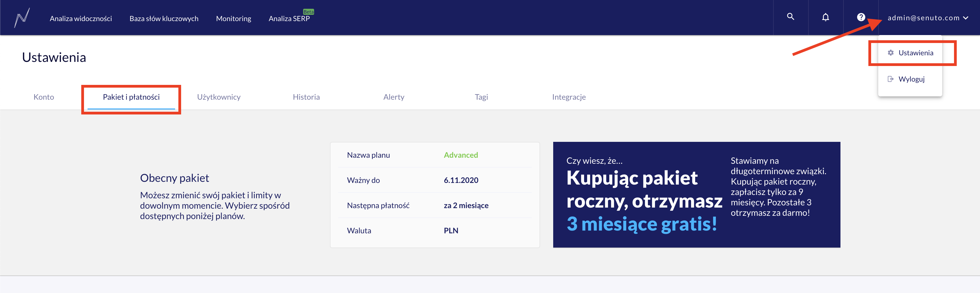Expand the admin@senuto.com account dropdown
The image size is (980, 293).
(x=928, y=18)
